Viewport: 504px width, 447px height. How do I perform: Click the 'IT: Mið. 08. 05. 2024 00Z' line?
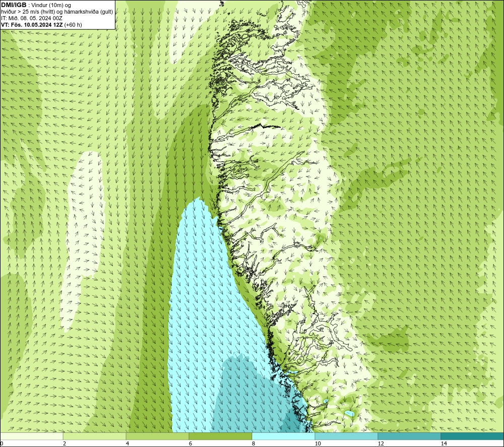31,18
